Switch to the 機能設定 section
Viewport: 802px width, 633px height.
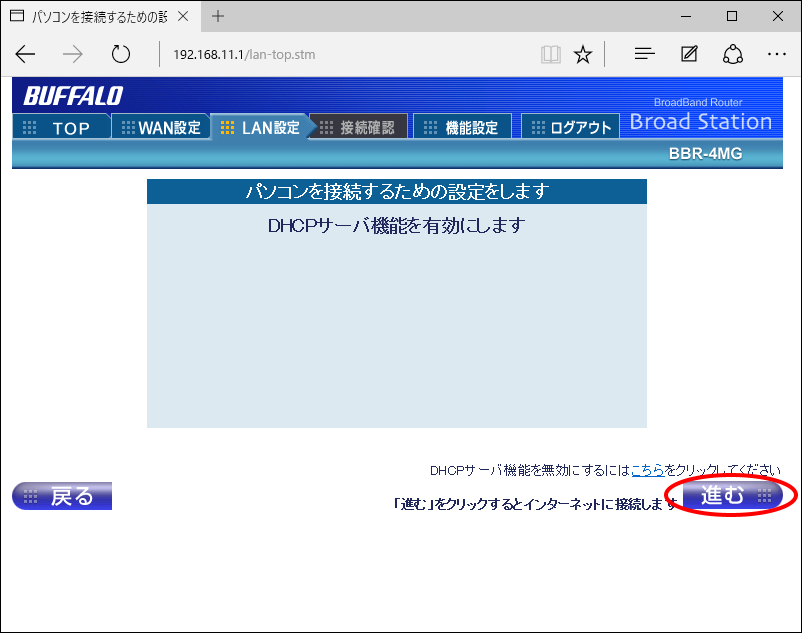pyautogui.click(x=462, y=126)
